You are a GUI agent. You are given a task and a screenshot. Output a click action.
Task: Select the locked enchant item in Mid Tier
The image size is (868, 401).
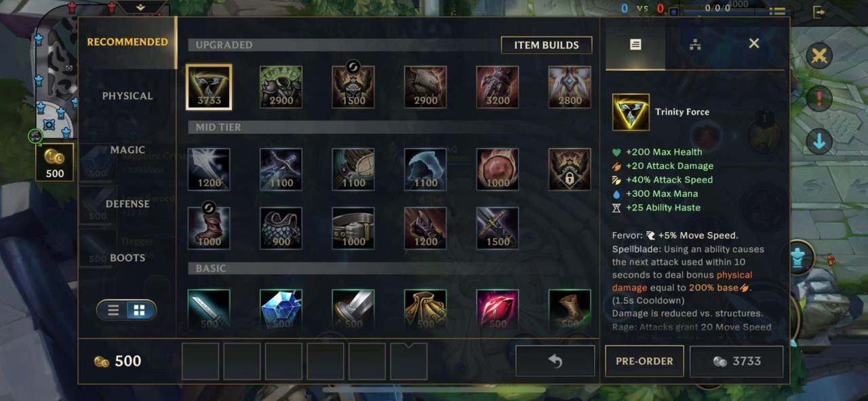click(x=570, y=170)
